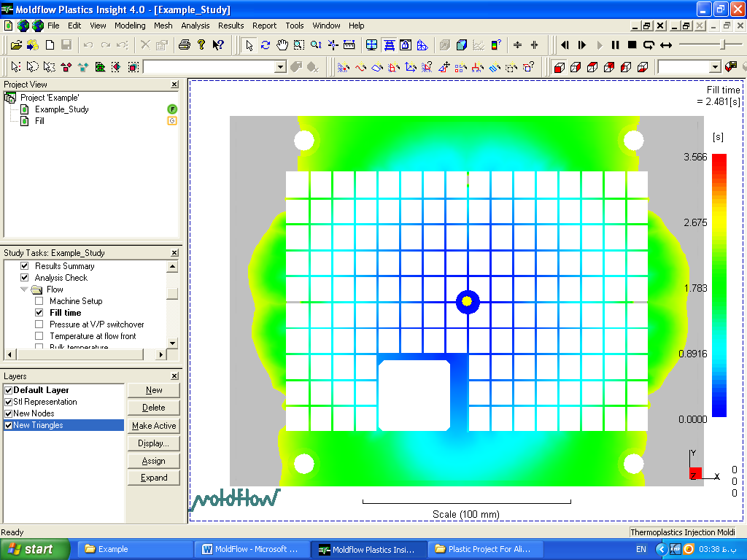
Task: Step animation forward one frame
Action: 581,45
